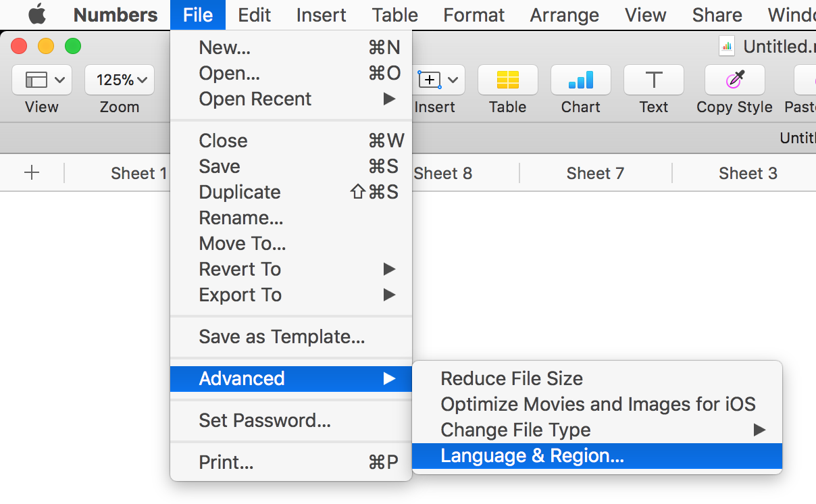The height and width of the screenshot is (504, 816).
Task: Choose Set Password from File menu
Action: (265, 420)
